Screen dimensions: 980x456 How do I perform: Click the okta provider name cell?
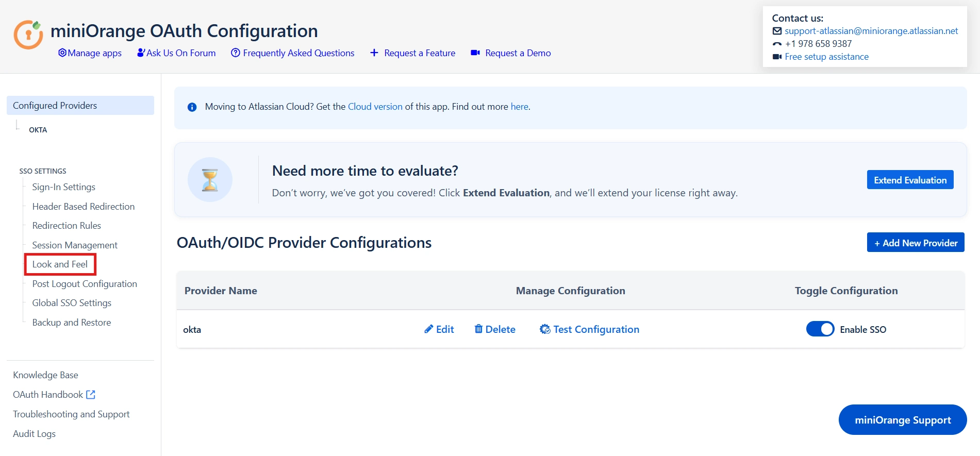click(x=192, y=330)
